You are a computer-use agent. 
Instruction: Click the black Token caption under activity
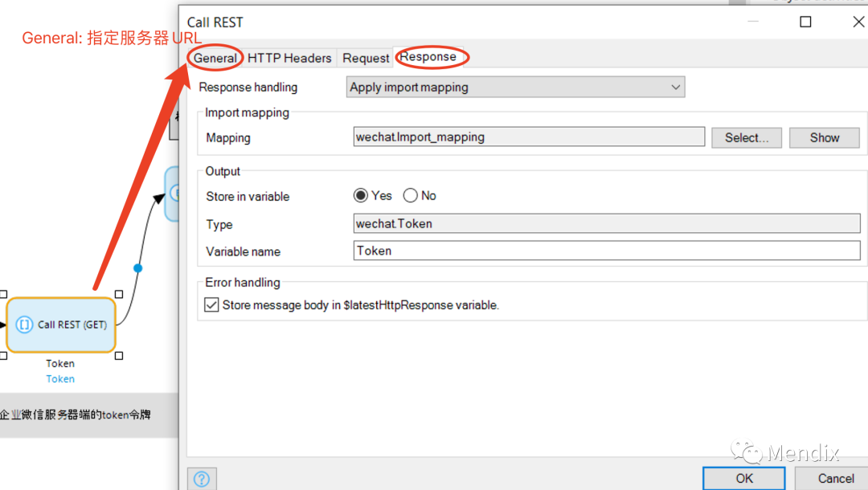60,363
